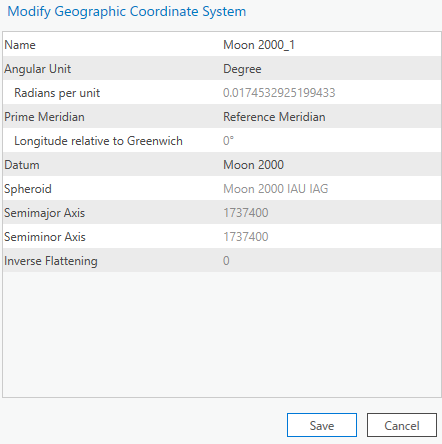
Task: Click the Inverse Flattening value 0
Action: [226, 261]
